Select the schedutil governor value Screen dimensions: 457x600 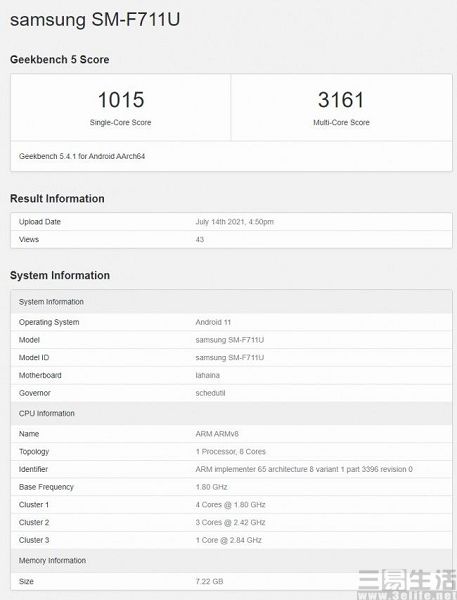pos(210,393)
